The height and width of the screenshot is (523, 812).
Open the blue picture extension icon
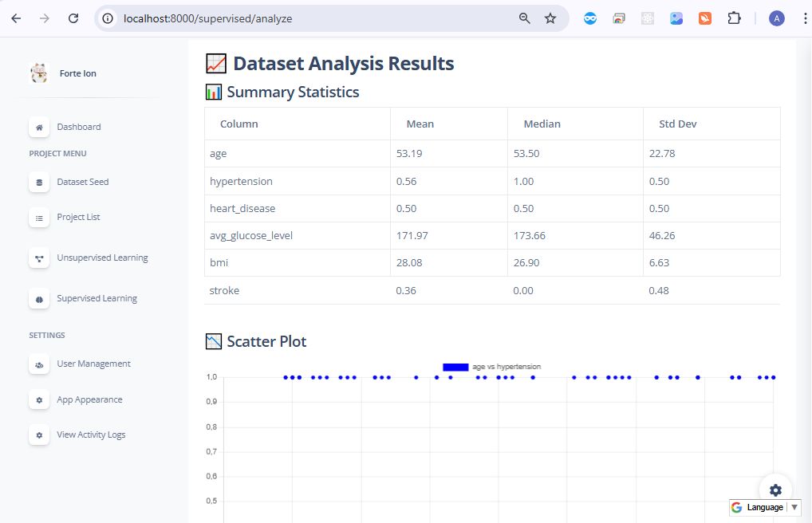[676, 18]
